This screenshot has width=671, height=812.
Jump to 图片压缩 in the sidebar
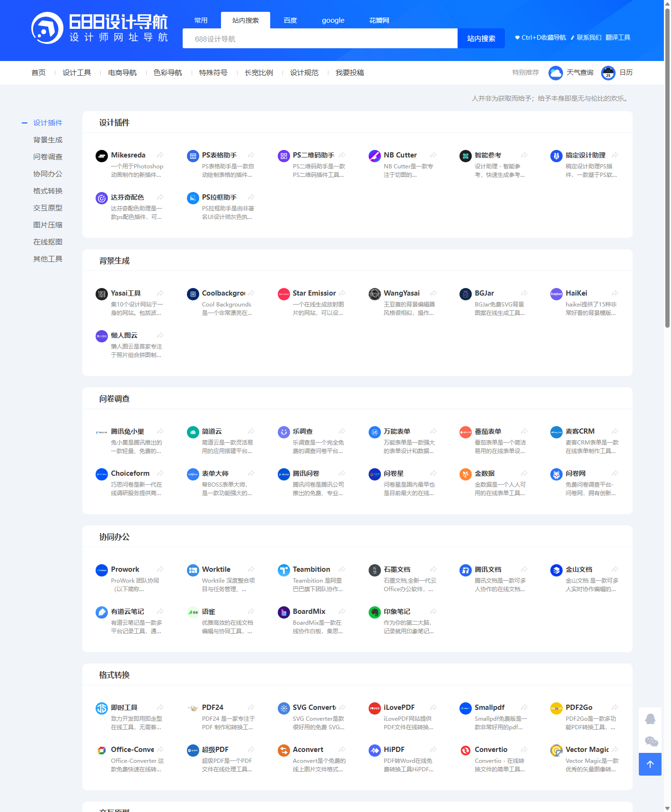point(48,225)
